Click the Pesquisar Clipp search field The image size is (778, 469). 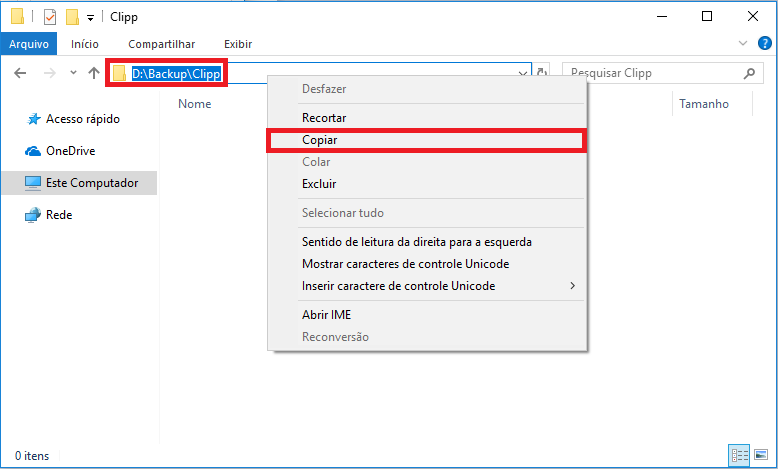[x=650, y=73]
